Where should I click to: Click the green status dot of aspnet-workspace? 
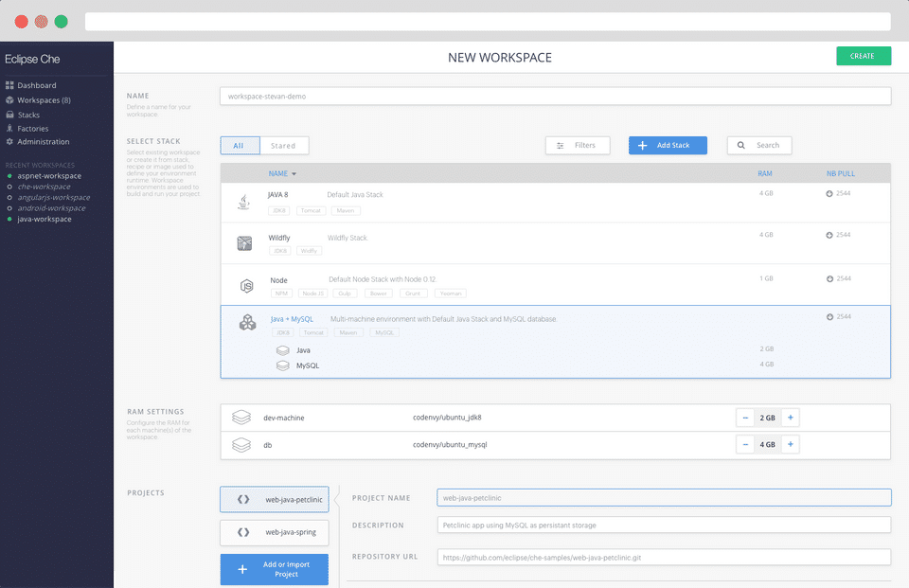[x=9, y=176]
